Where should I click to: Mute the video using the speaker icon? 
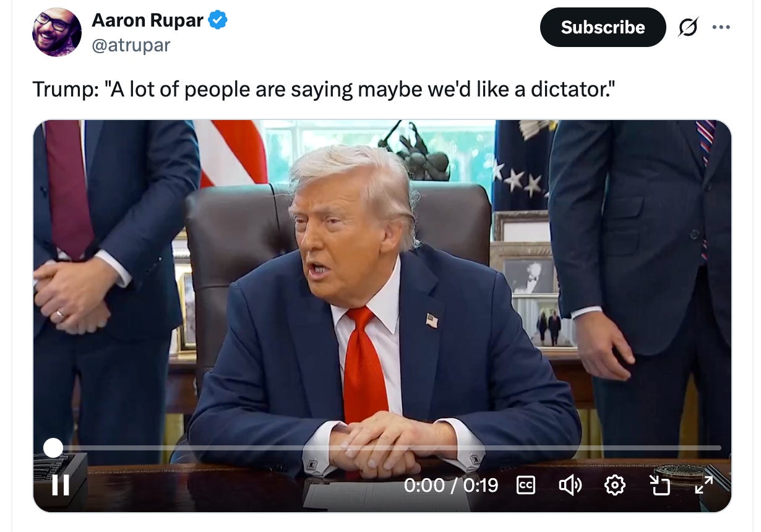[570, 486]
